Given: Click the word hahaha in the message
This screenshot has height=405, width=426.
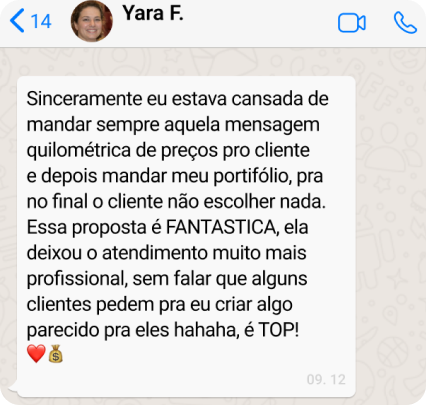Looking at the screenshot, I should (x=207, y=330).
